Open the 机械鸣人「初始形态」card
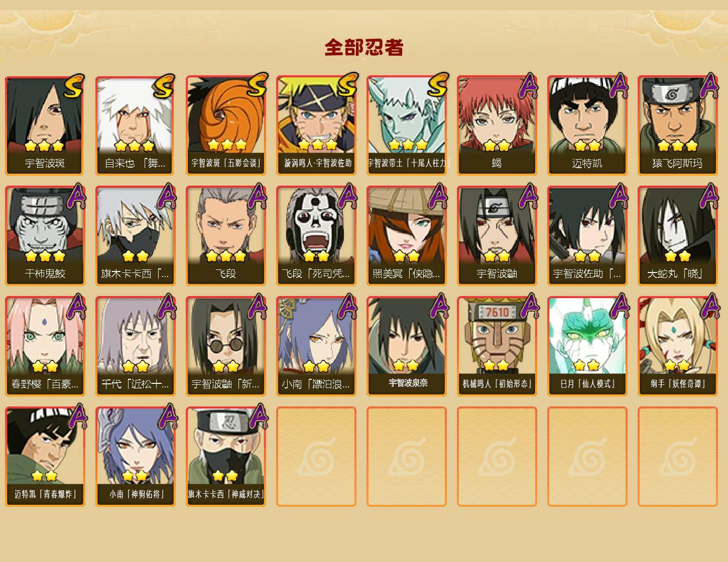This screenshot has height=562, width=728. pyautogui.click(x=497, y=346)
